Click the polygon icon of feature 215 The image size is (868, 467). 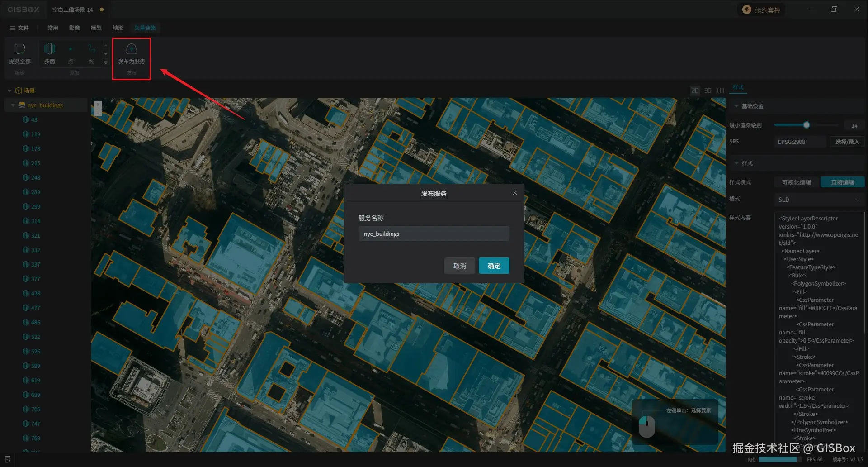[26, 163]
